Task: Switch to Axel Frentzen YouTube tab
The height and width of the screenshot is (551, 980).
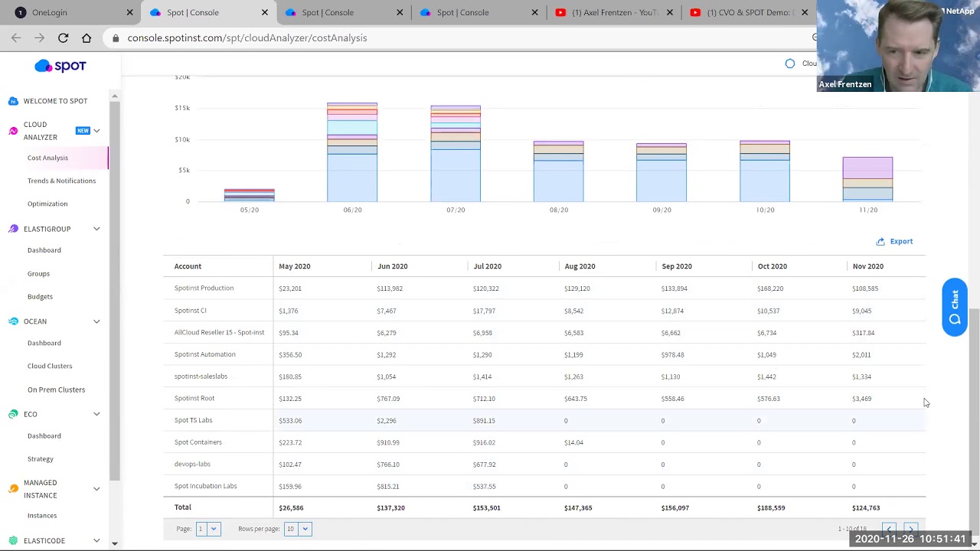Action: 612,12
